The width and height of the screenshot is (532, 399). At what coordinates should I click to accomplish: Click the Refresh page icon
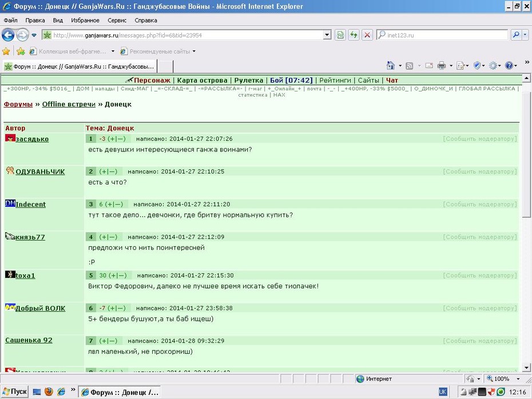[354, 35]
